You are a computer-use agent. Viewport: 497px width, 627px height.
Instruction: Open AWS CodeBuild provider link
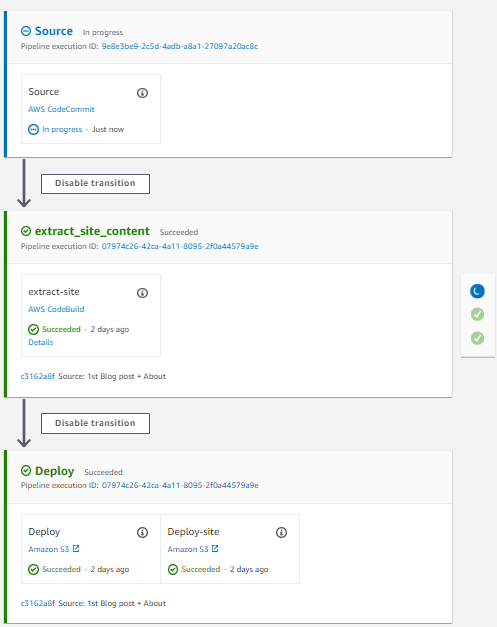[56, 309]
